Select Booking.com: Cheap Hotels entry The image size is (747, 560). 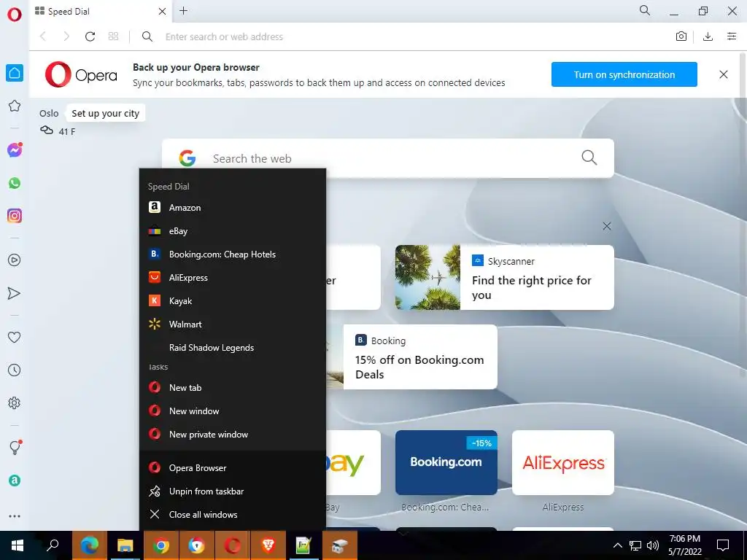point(233,254)
